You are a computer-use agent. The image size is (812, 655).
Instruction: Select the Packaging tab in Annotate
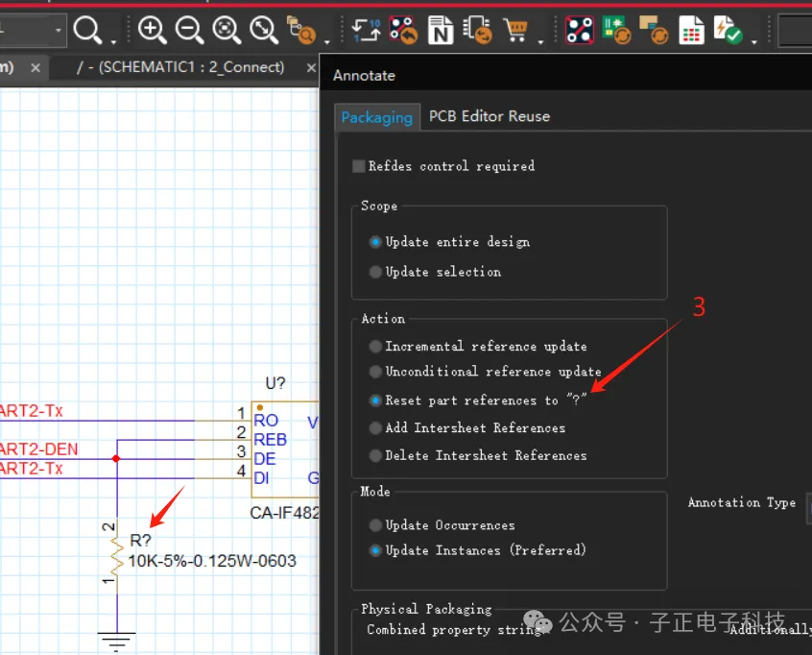[x=377, y=117]
